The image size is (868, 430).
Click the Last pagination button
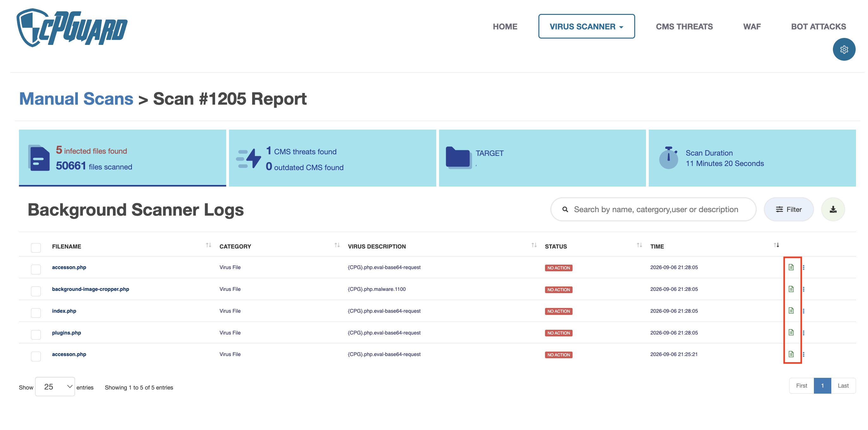click(843, 385)
